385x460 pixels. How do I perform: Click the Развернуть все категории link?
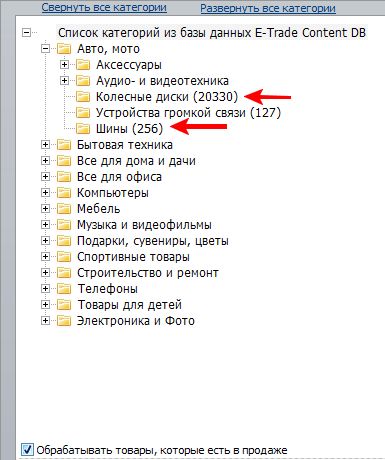coord(268,8)
